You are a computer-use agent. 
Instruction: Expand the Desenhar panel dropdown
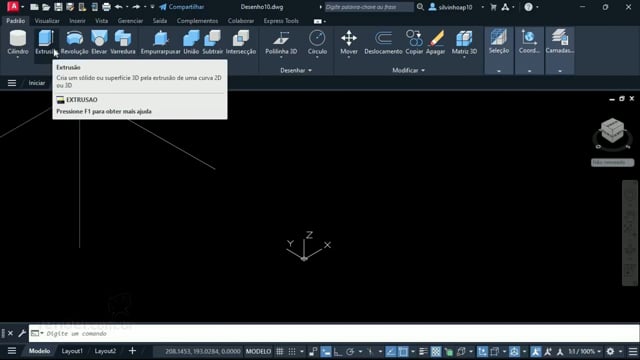(296, 70)
